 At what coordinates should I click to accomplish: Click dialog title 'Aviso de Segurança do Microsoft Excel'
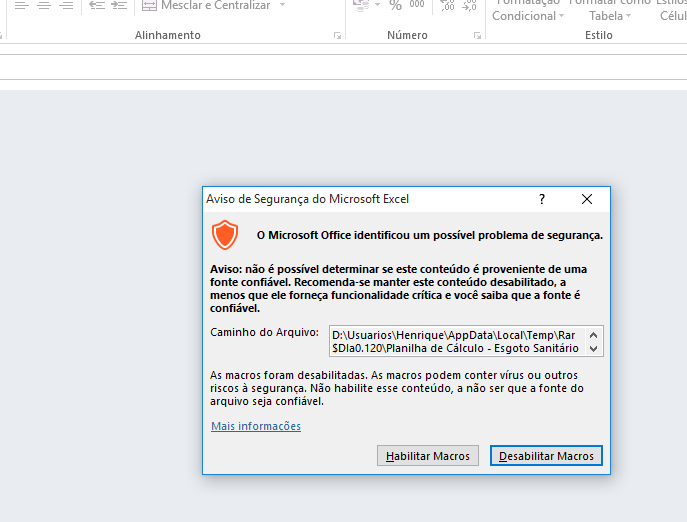307,199
